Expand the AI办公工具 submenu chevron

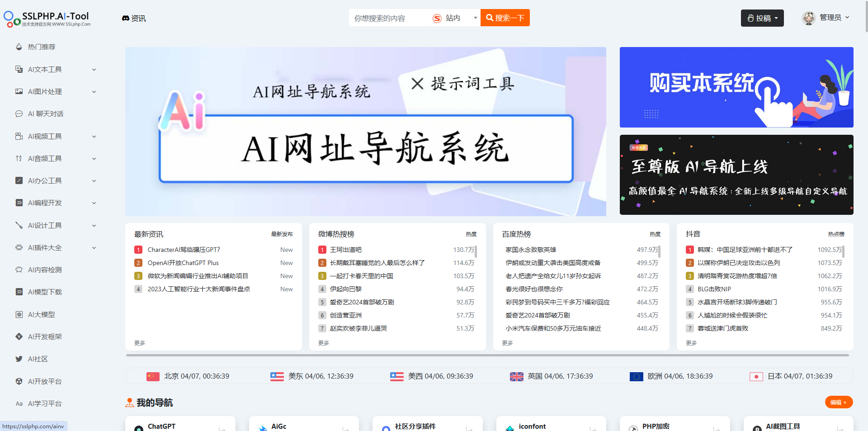pos(94,181)
